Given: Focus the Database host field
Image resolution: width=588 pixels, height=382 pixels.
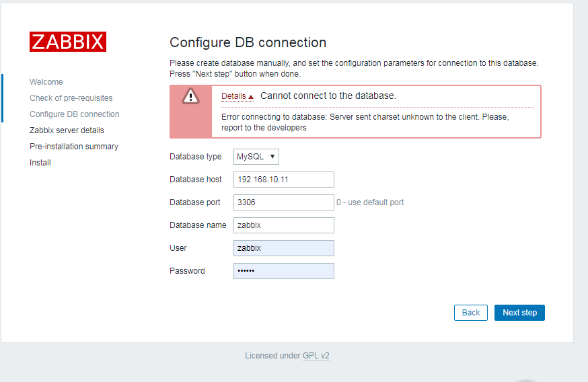Looking at the screenshot, I should 283,180.
